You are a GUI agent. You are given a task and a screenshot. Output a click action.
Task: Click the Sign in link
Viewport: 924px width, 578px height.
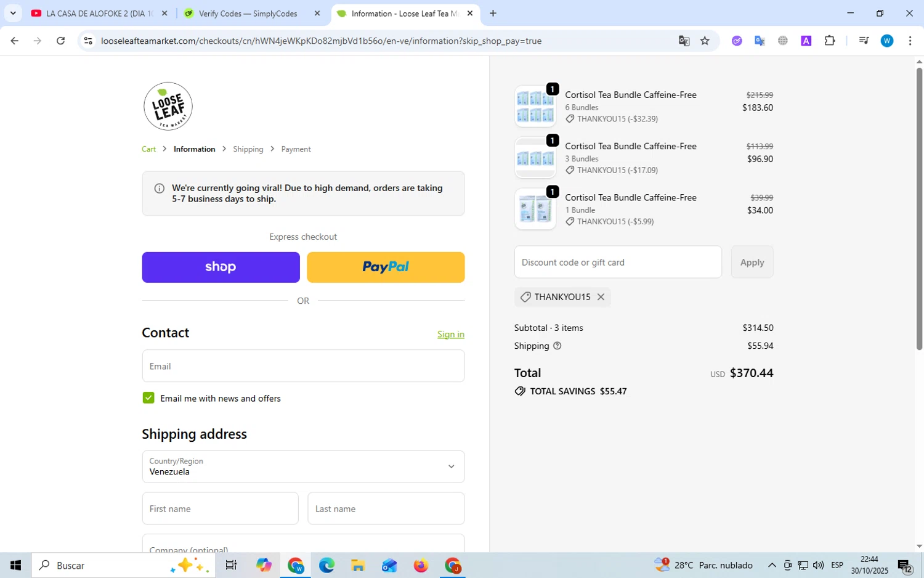451,334
